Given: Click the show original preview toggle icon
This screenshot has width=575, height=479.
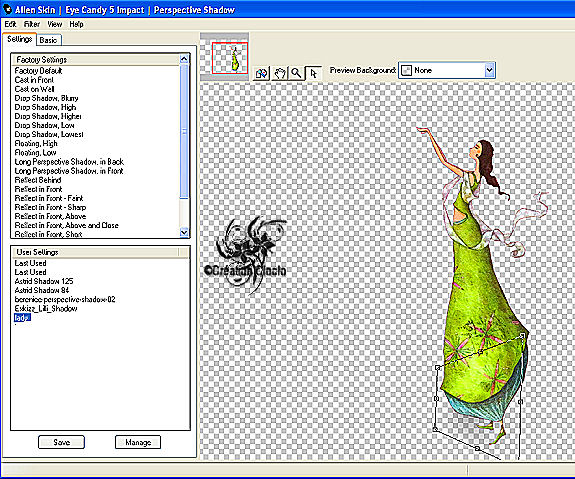Looking at the screenshot, I should [261, 73].
